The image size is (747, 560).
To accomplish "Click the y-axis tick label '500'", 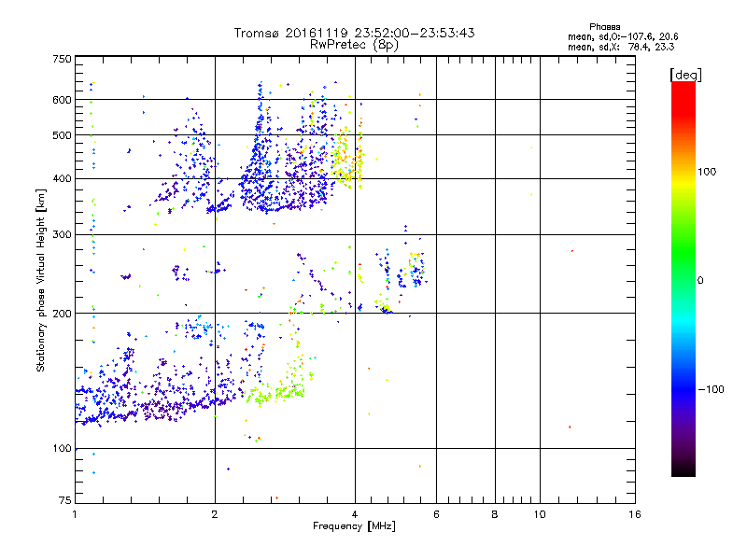I will click(62, 135).
